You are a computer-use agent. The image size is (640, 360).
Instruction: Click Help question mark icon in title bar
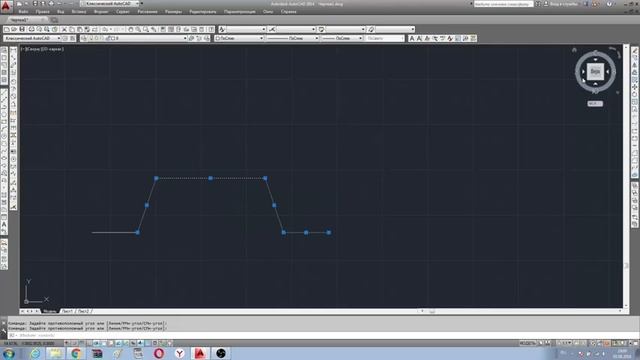(609, 4)
